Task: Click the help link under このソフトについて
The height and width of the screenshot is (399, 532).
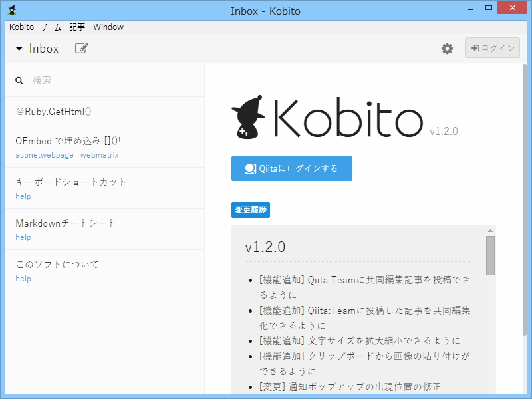Action: pyautogui.click(x=23, y=278)
